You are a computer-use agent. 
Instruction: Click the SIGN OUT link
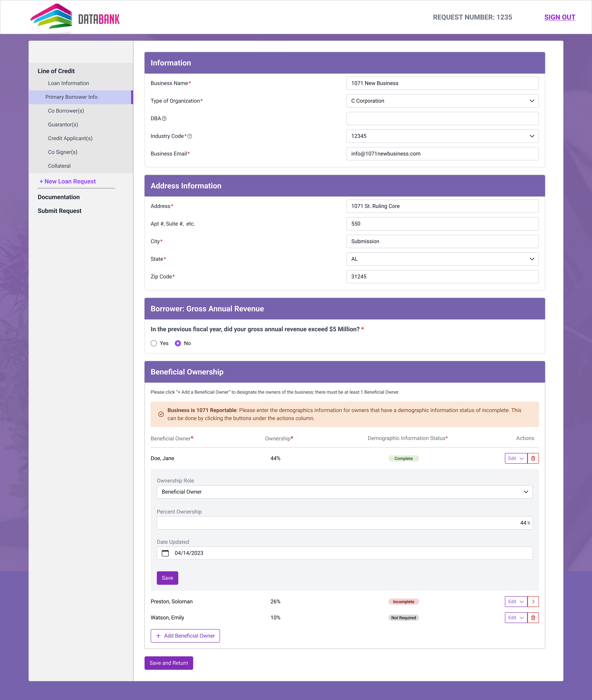point(559,17)
